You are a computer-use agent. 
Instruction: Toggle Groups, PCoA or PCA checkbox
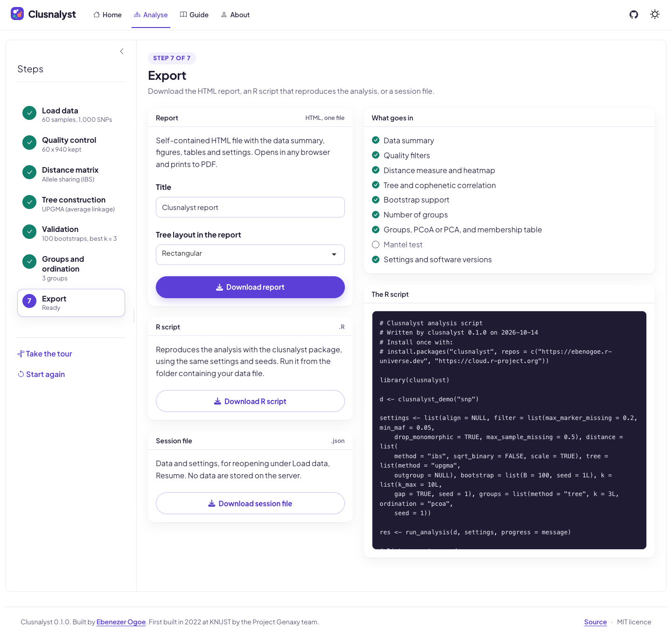tap(376, 230)
